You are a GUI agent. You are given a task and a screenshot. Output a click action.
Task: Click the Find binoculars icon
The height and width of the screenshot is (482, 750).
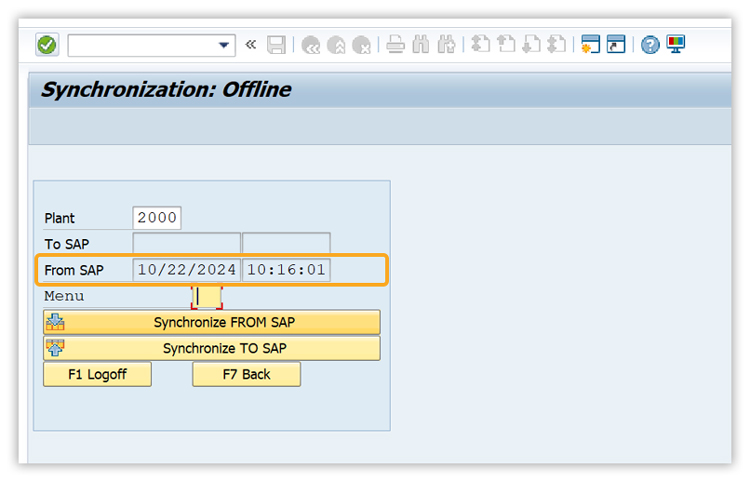pos(421,44)
